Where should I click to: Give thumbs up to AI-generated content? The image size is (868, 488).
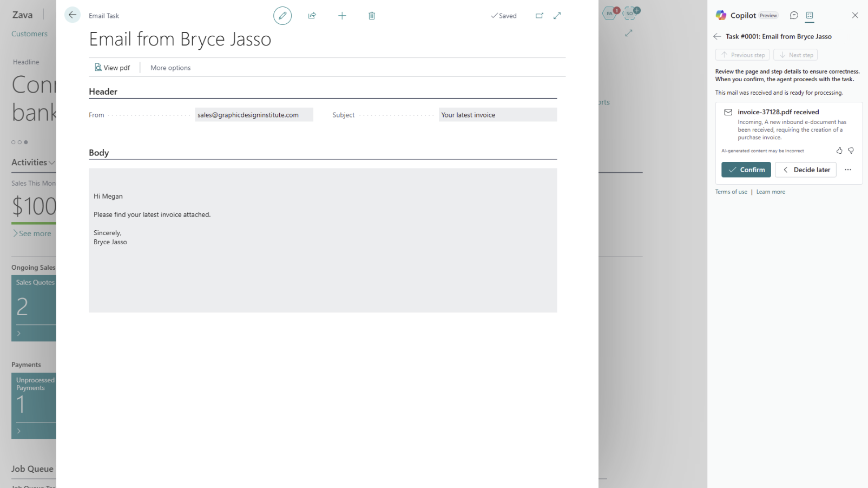839,151
